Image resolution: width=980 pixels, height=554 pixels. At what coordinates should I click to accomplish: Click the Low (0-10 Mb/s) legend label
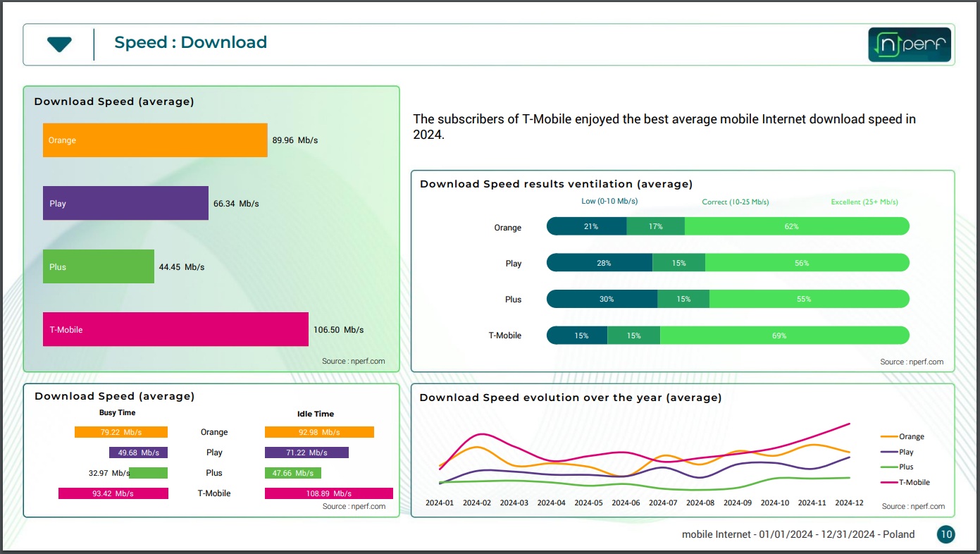(x=609, y=202)
